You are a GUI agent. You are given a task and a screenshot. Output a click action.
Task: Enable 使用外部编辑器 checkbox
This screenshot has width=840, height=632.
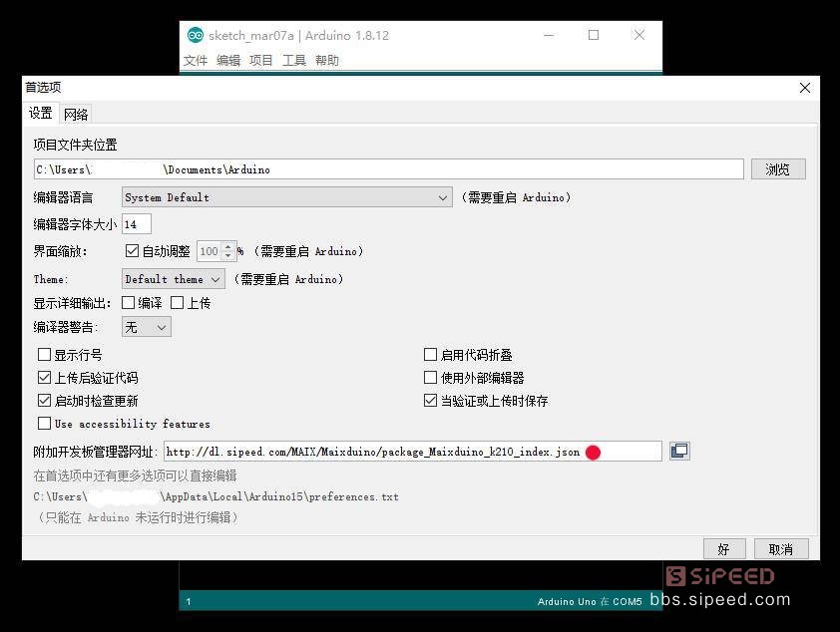pyautogui.click(x=430, y=377)
